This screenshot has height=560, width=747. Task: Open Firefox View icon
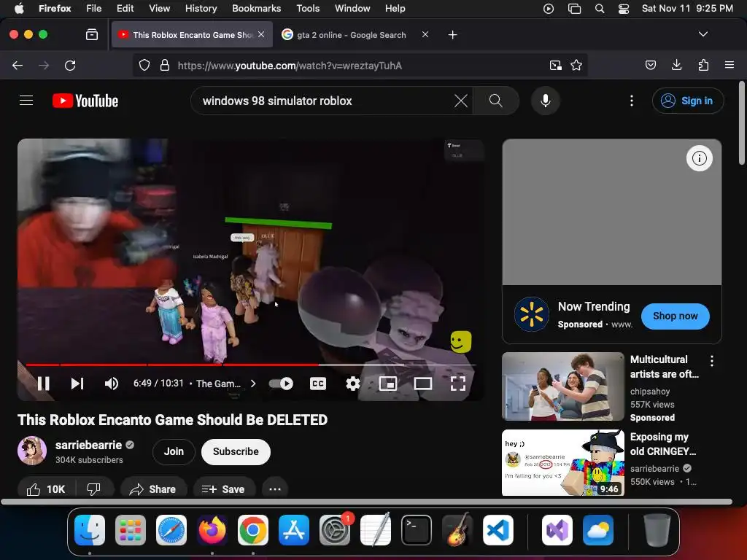point(91,34)
